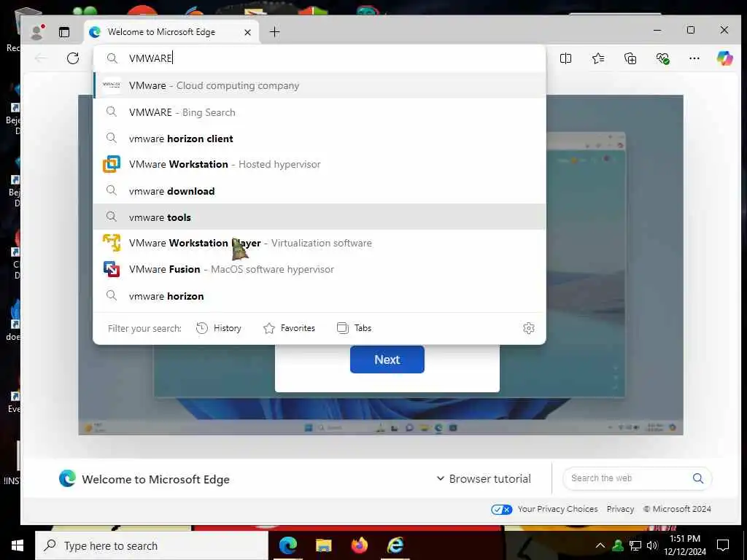This screenshot has height=560, width=747.
Task: Launch Firefox from the taskbar
Action: [x=360, y=545]
